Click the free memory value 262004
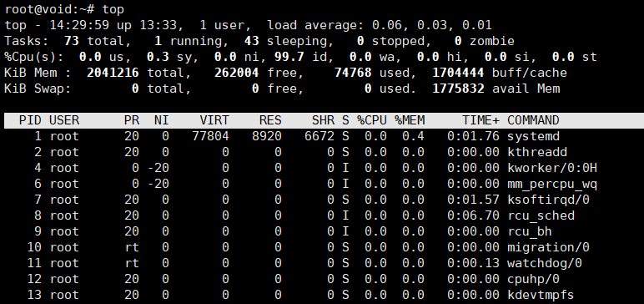Screen dimensions: 644x304 point(237,73)
